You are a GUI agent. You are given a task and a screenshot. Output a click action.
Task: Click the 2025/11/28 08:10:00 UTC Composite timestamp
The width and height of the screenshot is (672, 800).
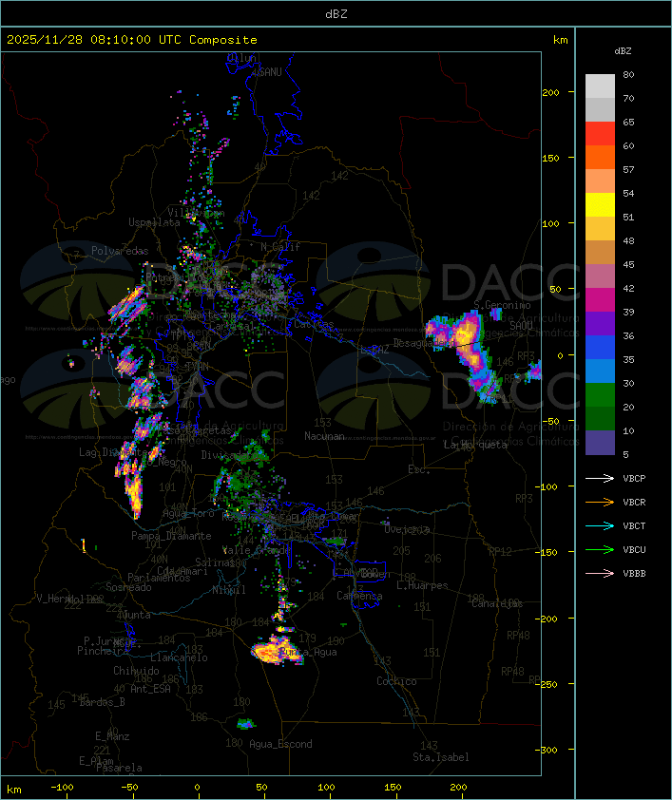point(132,39)
